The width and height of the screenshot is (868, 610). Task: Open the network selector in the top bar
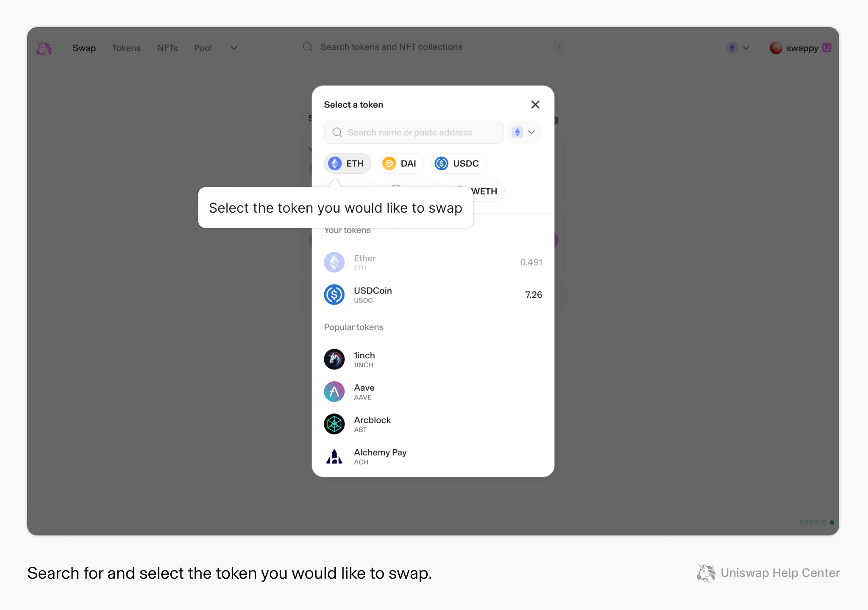point(738,48)
